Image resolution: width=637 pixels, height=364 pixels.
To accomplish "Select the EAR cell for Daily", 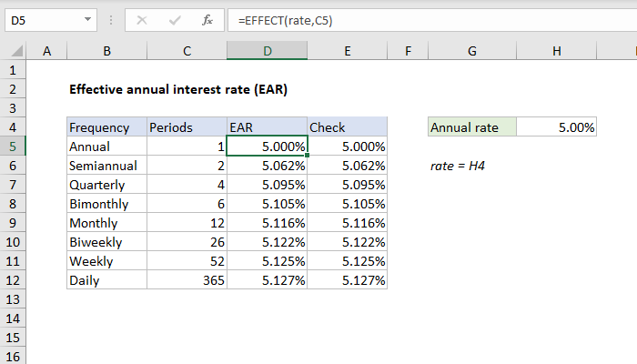I will [x=267, y=280].
